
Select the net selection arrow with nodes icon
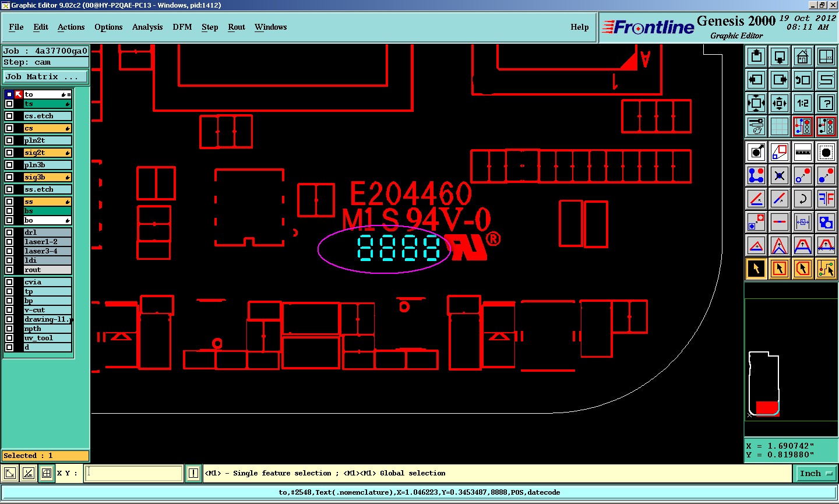click(x=826, y=269)
